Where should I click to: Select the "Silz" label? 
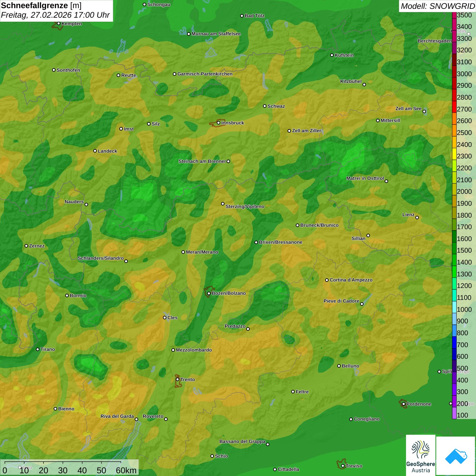point(156,124)
